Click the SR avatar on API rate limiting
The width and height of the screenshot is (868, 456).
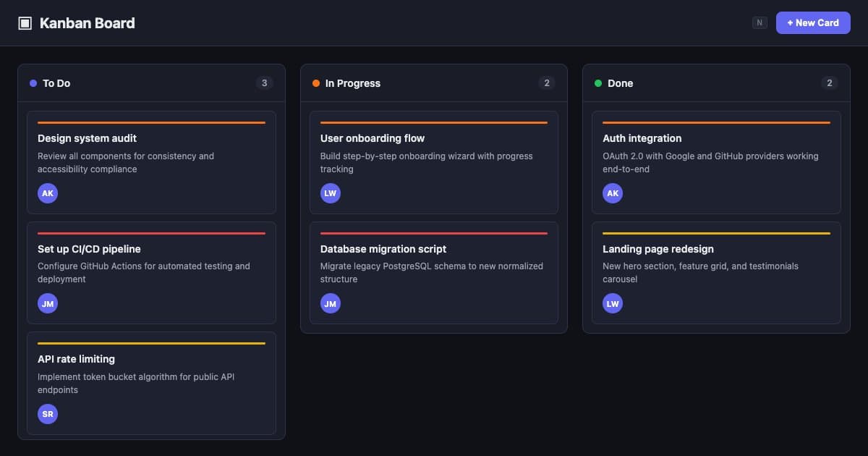(48, 414)
